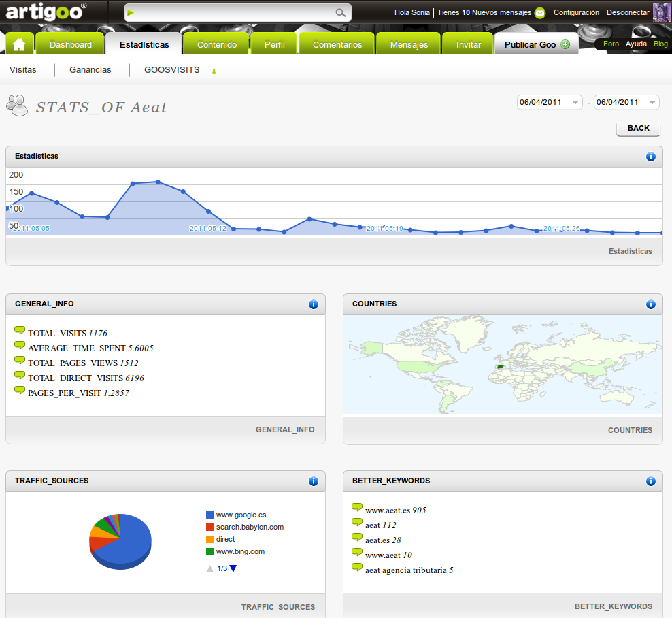Open the end date dropdown
The image size is (672, 618).
[626, 103]
